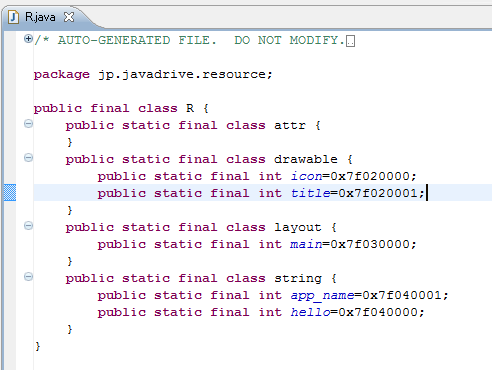Place cursor on the title field name
Viewport: 492px width, 370px height.
tap(310, 193)
